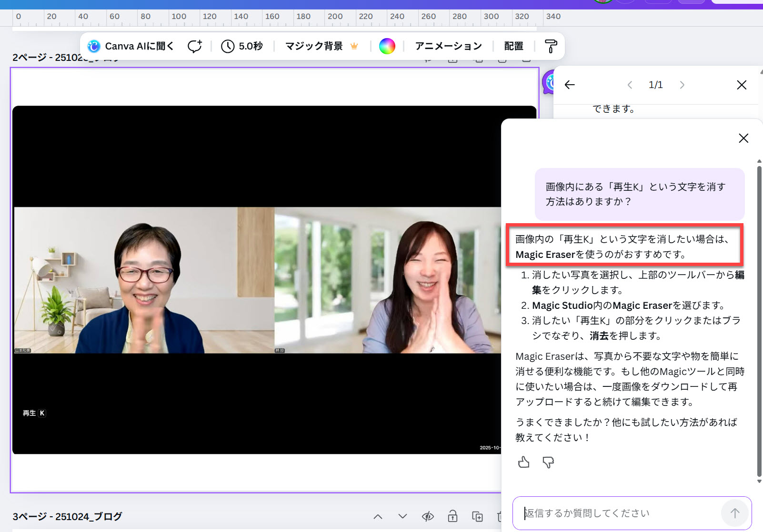The image size is (763, 532).
Task: Go back using the left arrow in panel
Action: click(x=570, y=85)
